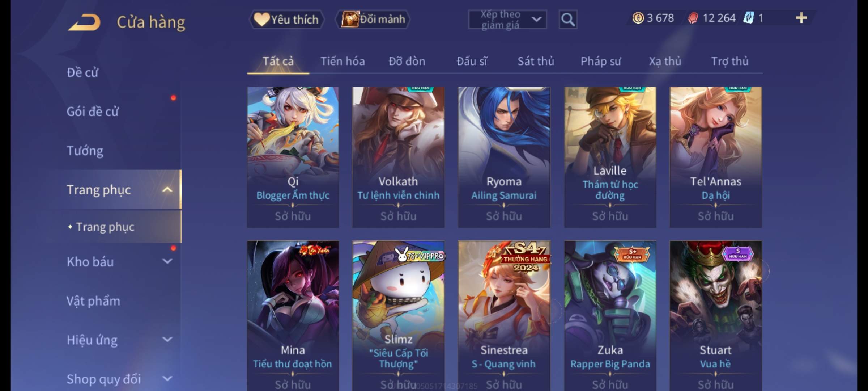Select Stuart Vua hề skin card
The image size is (868, 391).
715,316
